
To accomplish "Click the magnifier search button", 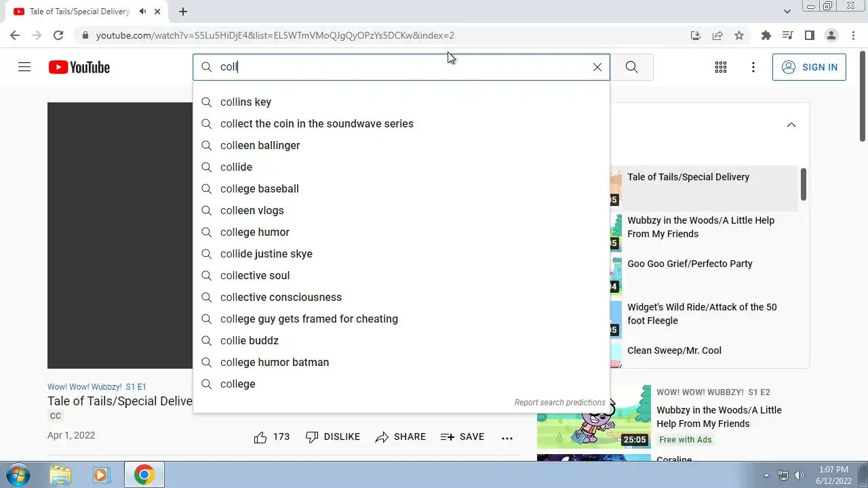I will point(631,67).
